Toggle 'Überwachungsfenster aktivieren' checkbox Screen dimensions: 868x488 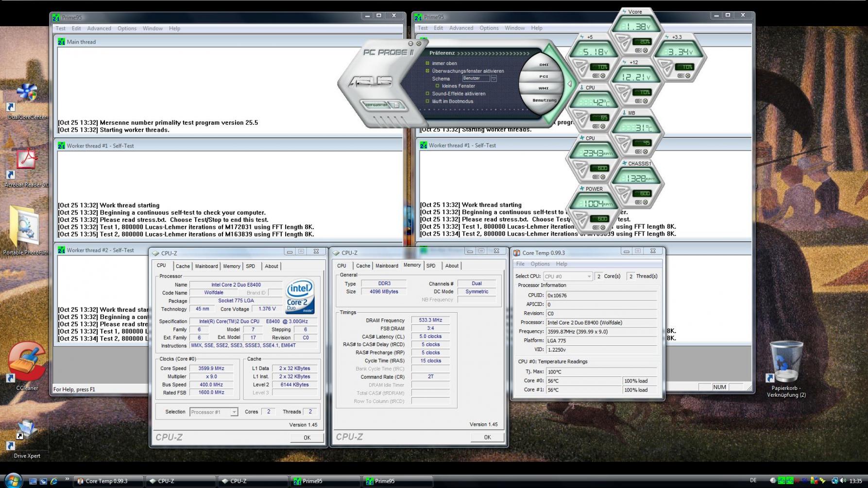[x=427, y=71]
